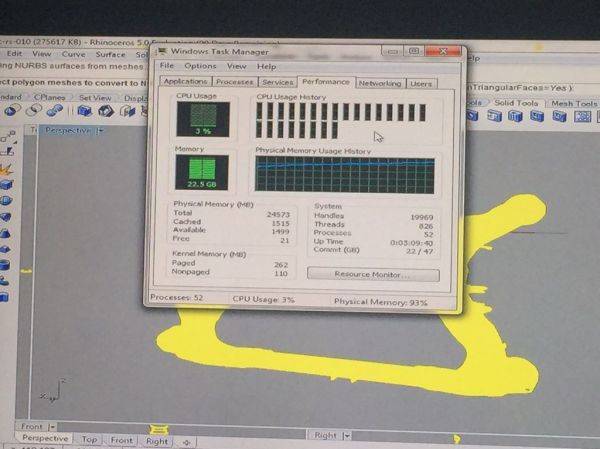The width and height of the screenshot is (600, 449).
Task: Open the Front viewport title dropdown arrow
Action: point(52,426)
